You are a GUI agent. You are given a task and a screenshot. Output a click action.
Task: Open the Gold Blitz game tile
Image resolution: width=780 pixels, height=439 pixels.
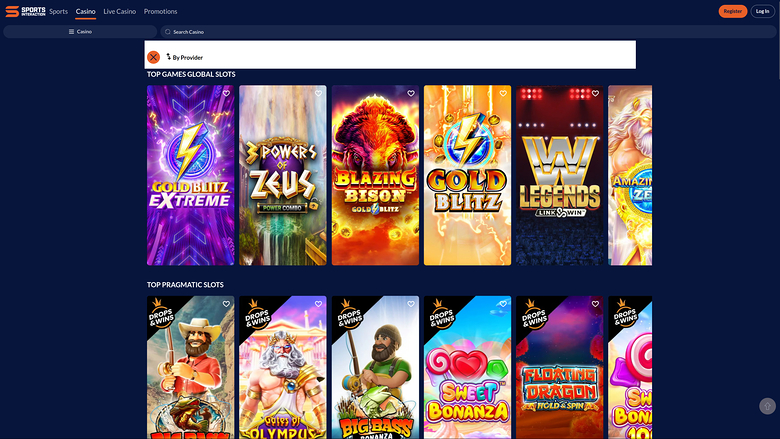point(467,175)
